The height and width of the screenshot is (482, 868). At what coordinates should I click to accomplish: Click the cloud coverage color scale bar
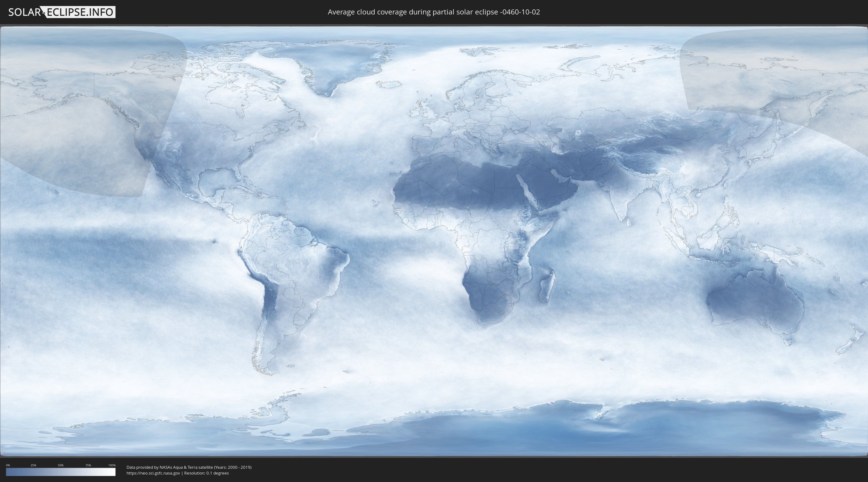[61, 472]
